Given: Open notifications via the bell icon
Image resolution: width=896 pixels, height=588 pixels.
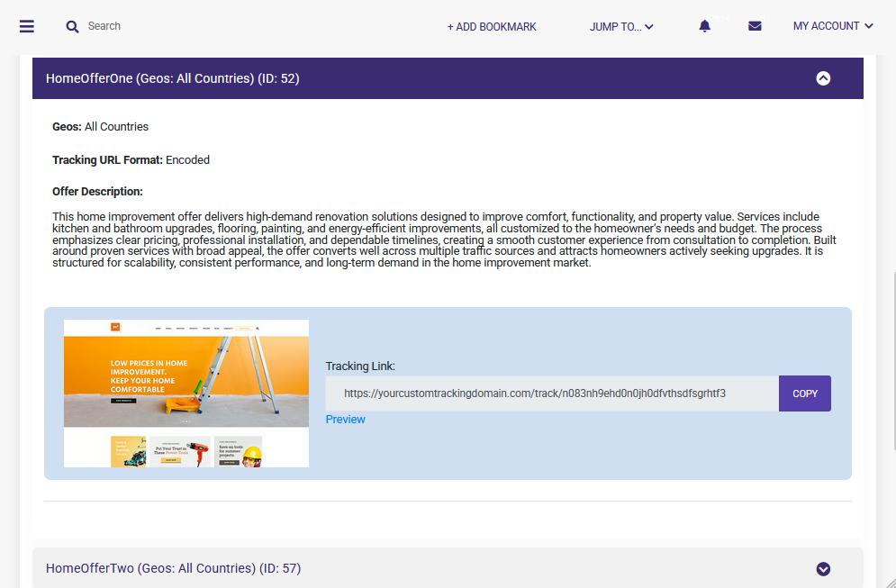Looking at the screenshot, I should pos(704,26).
